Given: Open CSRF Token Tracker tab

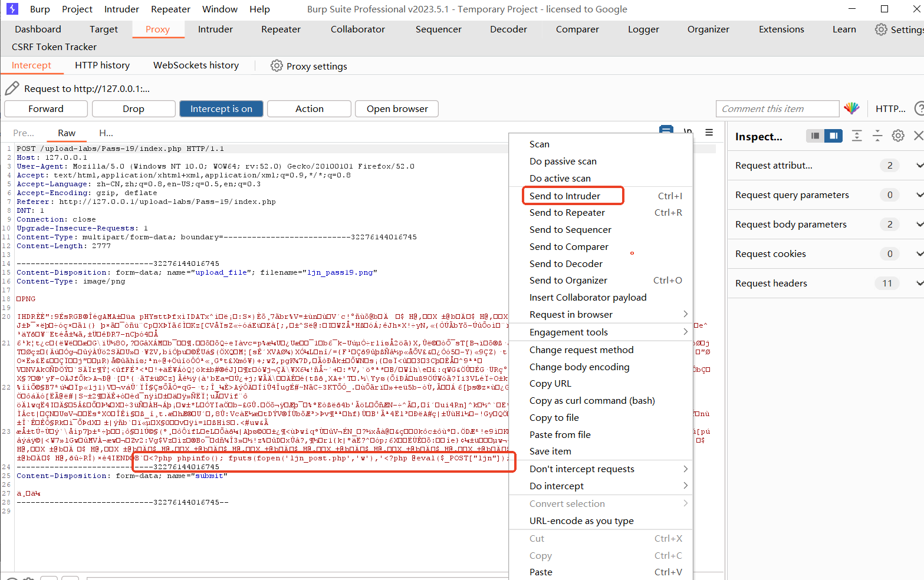Looking at the screenshot, I should (x=54, y=47).
